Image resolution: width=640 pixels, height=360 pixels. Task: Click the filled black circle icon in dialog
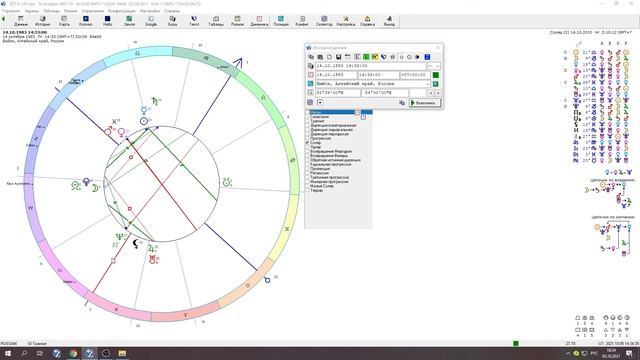pyautogui.click(x=418, y=57)
